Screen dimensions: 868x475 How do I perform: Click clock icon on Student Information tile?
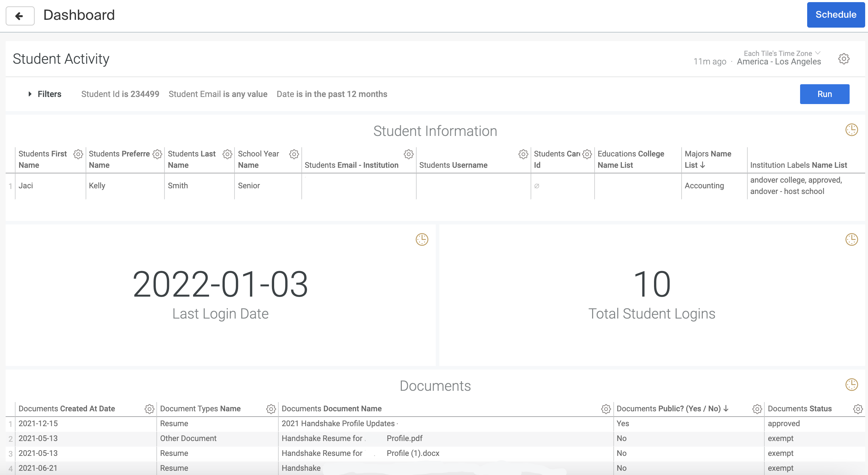[852, 130]
